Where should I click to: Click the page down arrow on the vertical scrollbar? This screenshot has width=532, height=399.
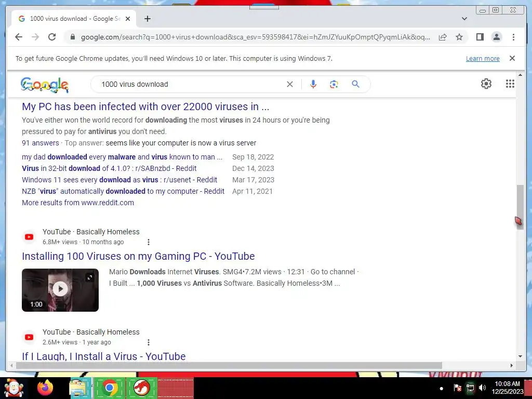point(520,356)
